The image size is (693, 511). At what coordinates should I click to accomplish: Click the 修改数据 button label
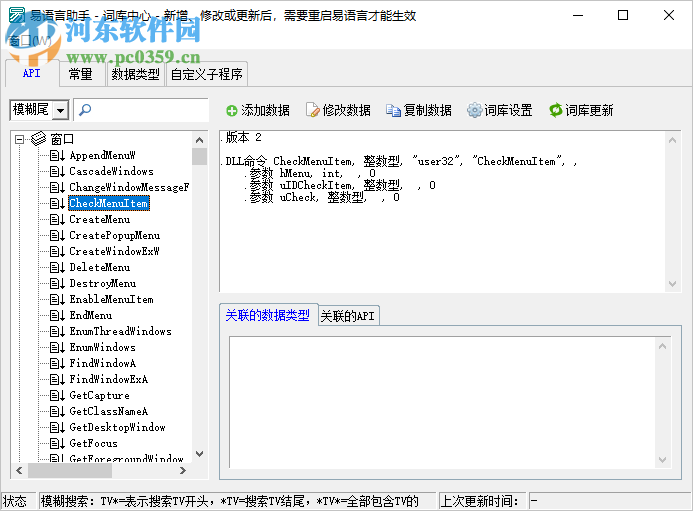pyautogui.click(x=346, y=110)
